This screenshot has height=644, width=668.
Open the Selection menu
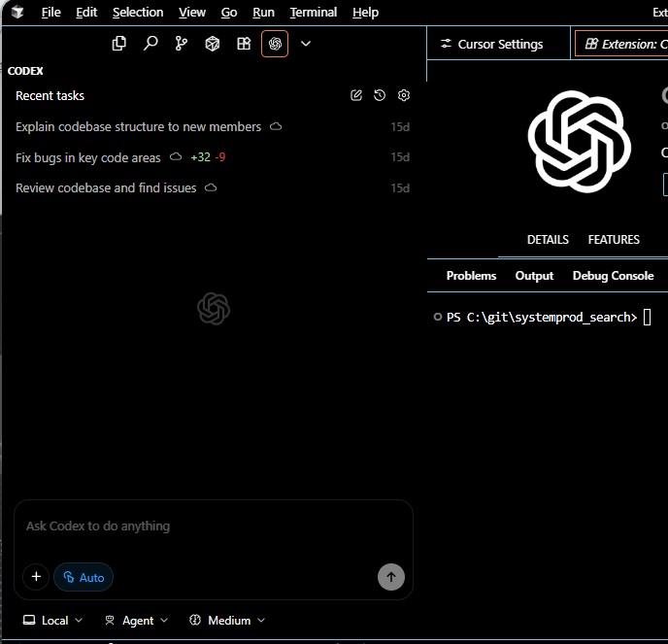pos(138,13)
